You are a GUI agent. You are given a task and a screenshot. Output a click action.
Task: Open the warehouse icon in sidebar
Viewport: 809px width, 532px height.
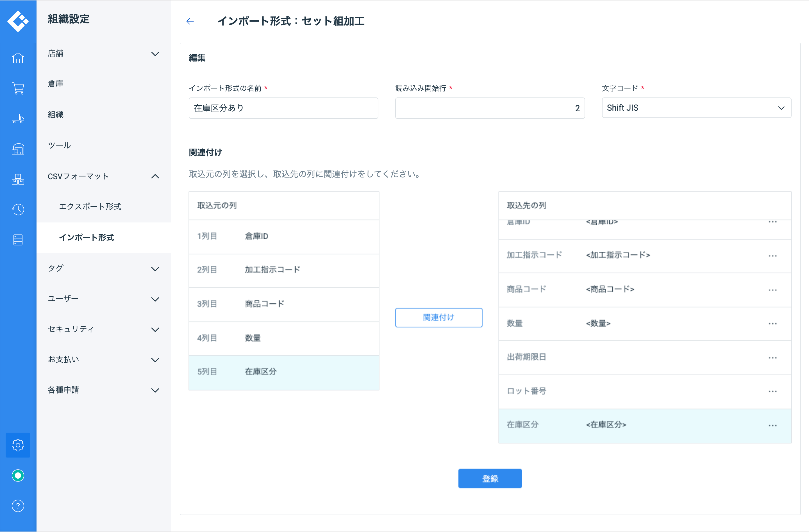point(18,149)
